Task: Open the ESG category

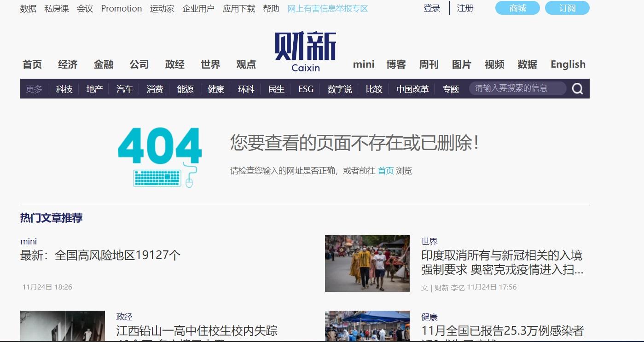Action: tap(306, 89)
